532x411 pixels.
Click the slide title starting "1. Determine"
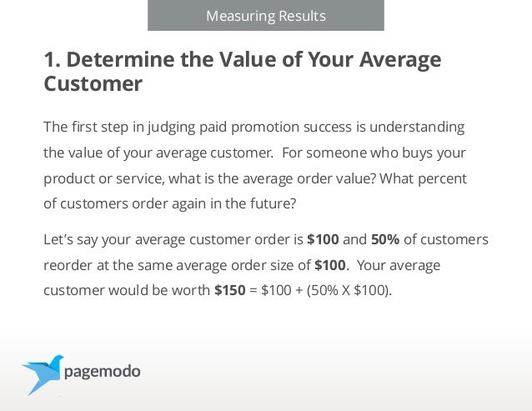click(243, 71)
